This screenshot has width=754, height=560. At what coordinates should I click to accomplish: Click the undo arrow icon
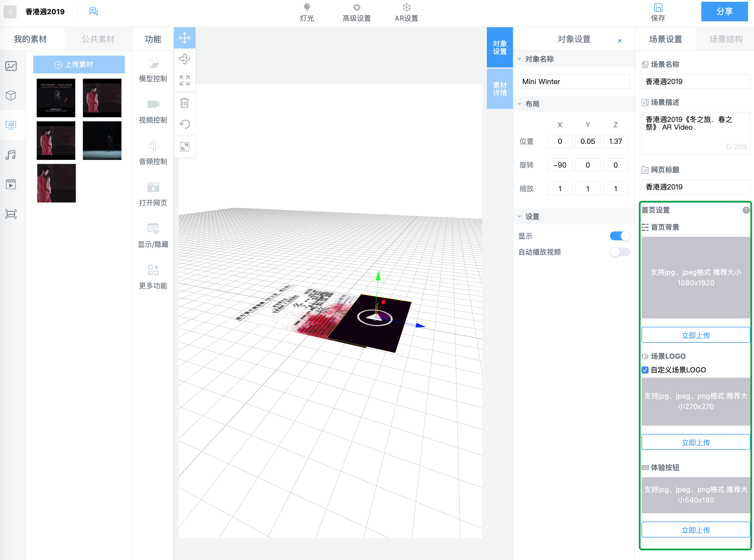pos(185,124)
